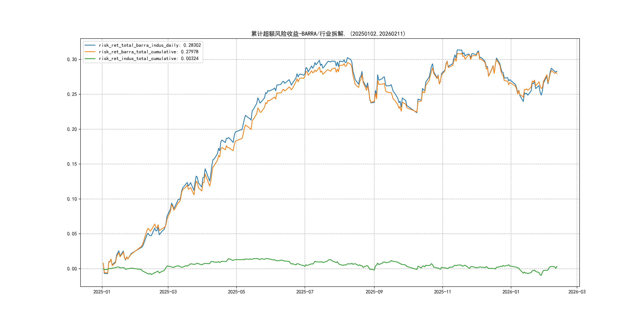
Task: Select risk_ret_total_barra_indus_daily legend label
Action: tap(150, 45)
